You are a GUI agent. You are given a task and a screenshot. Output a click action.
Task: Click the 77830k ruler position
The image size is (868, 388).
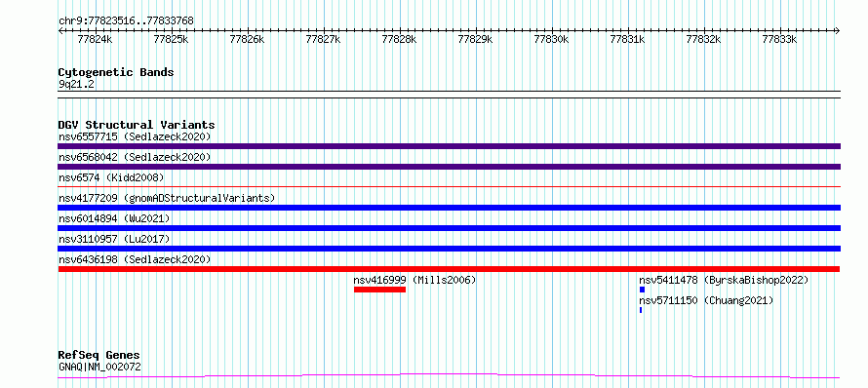coord(551,40)
